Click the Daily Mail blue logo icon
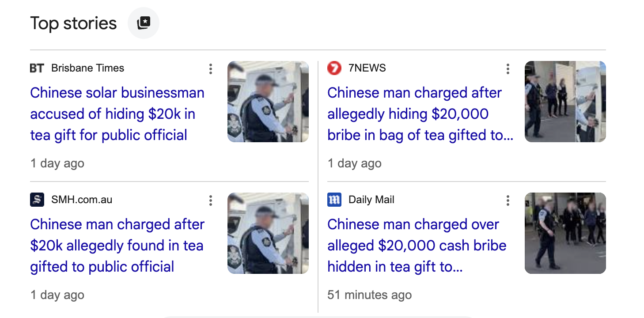The height and width of the screenshot is (318, 644). 334,200
